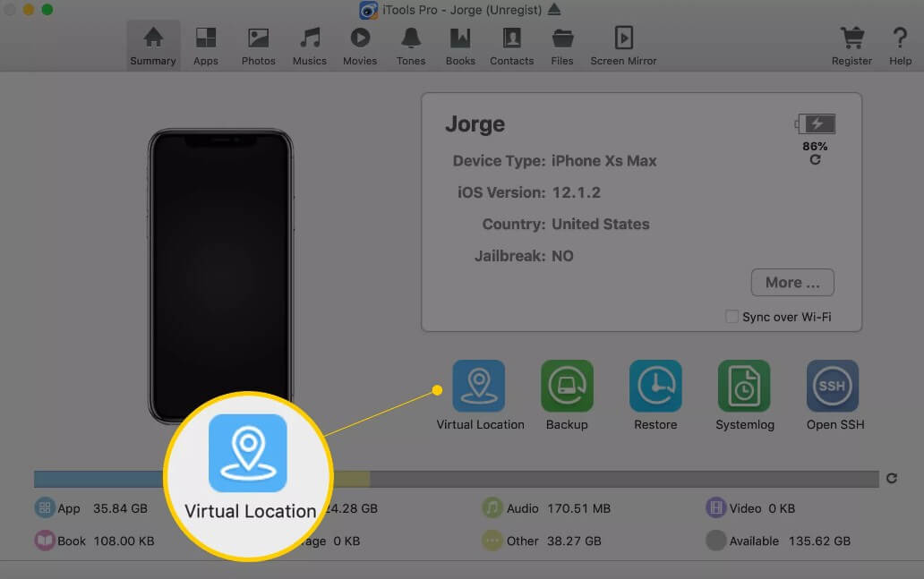Click the yellow minimize window button

(28, 10)
